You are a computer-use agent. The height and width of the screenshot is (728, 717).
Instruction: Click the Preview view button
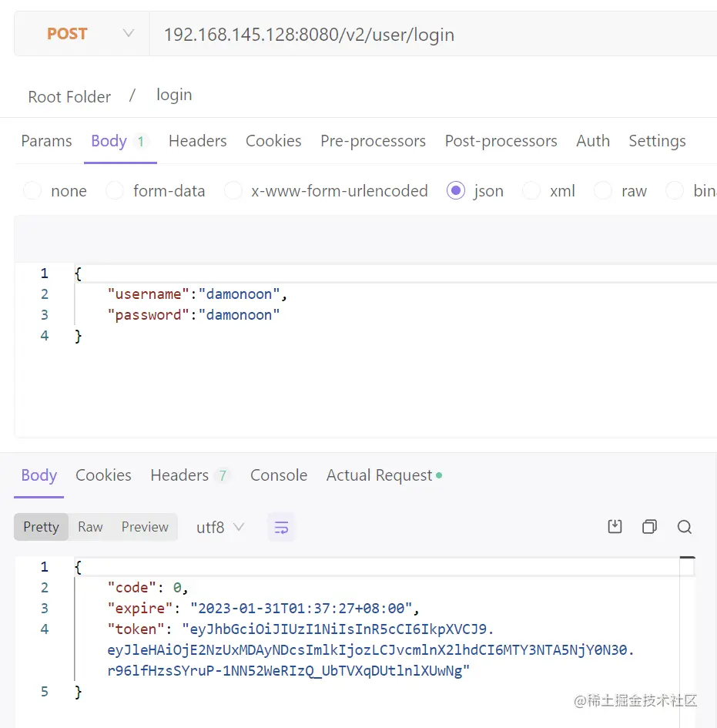click(x=145, y=527)
